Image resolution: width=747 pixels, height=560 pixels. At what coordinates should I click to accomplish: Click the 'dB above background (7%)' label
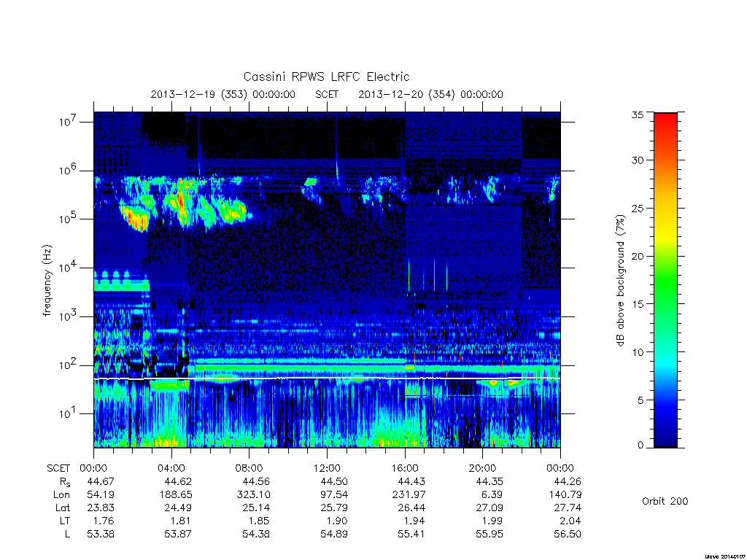(x=620, y=280)
